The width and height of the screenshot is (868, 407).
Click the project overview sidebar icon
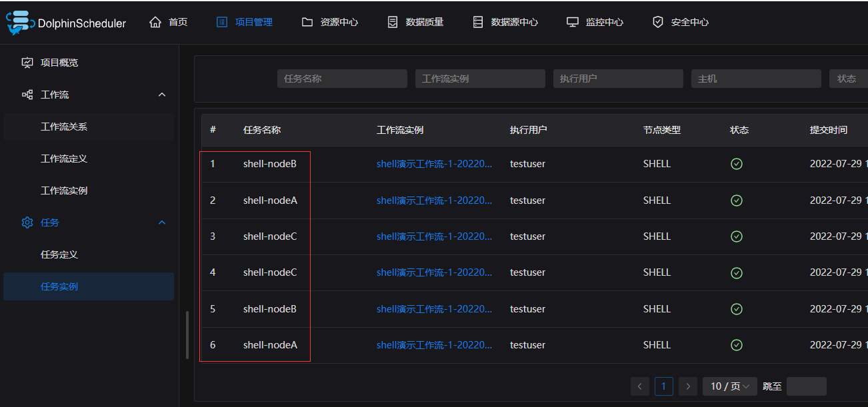tap(27, 63)
